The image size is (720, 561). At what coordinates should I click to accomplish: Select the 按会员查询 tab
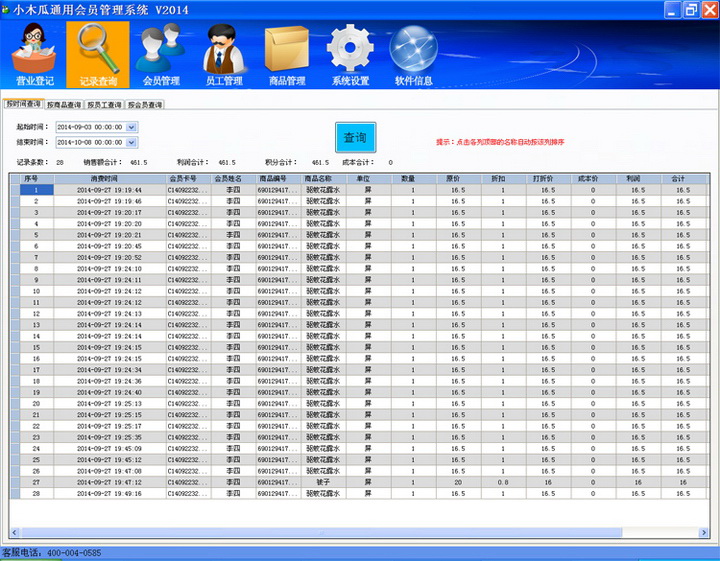pos(144,104)
